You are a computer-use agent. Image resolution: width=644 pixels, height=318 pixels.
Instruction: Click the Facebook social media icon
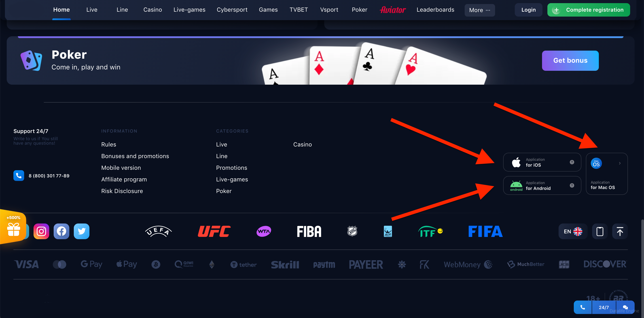pos(62,231)
